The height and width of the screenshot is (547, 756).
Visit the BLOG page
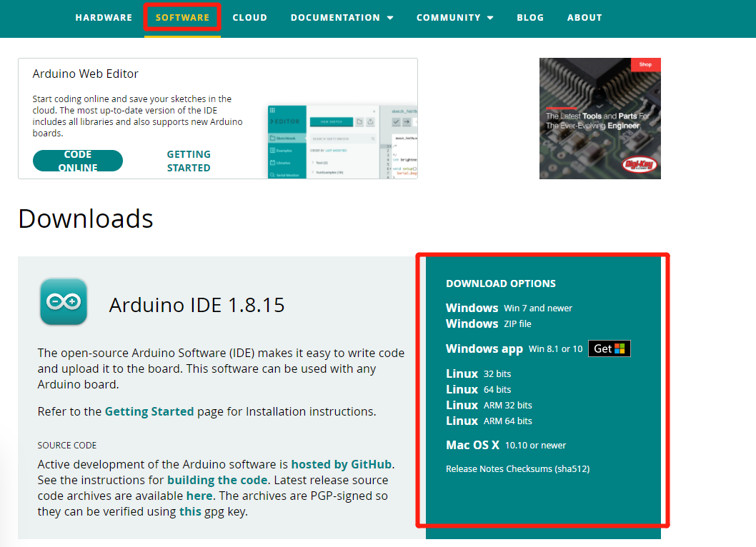pyautogui.click(x=530, y=17)
